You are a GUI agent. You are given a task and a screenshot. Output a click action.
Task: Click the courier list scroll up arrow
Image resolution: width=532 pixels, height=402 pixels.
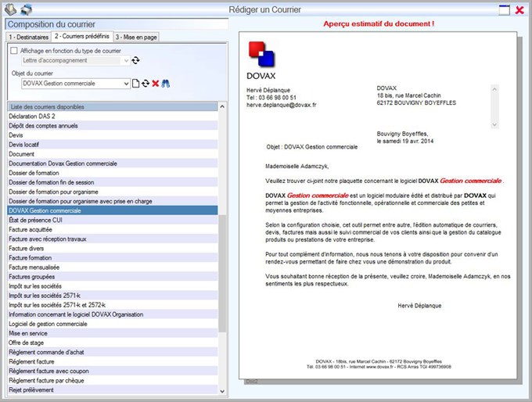pos(222,106)
